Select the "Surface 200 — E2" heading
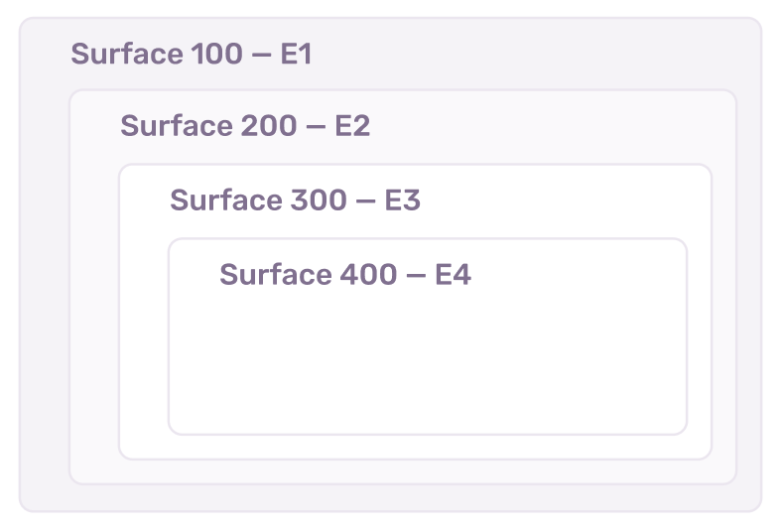This screenshot has height=532, width=782. [245, 126]
